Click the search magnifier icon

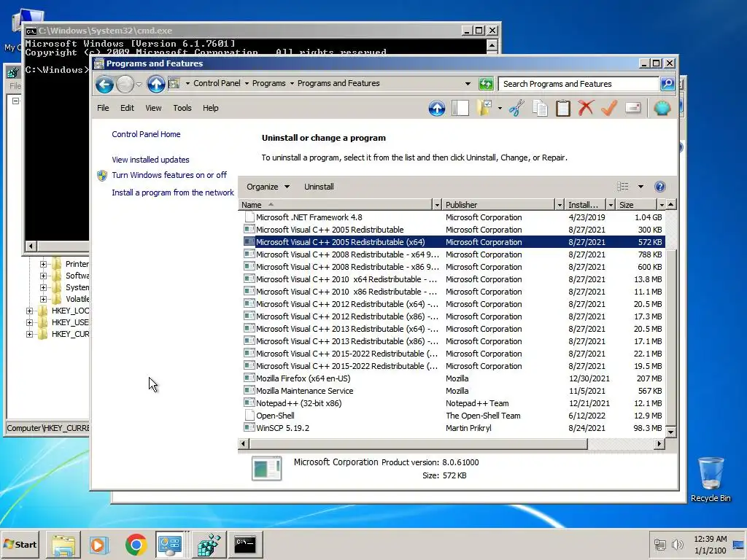tap(667, 84)
